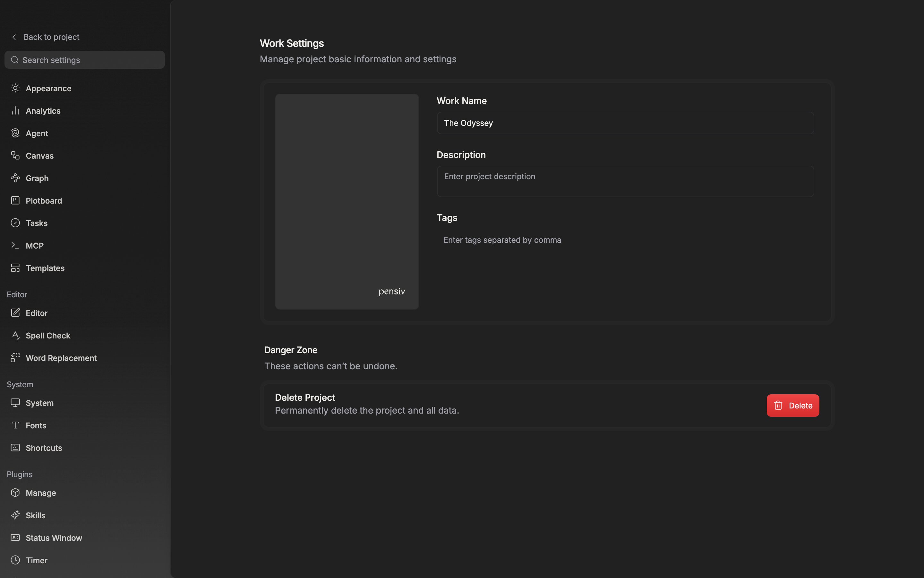Click the Tasks checkmark circle icon

coord(15,223)
